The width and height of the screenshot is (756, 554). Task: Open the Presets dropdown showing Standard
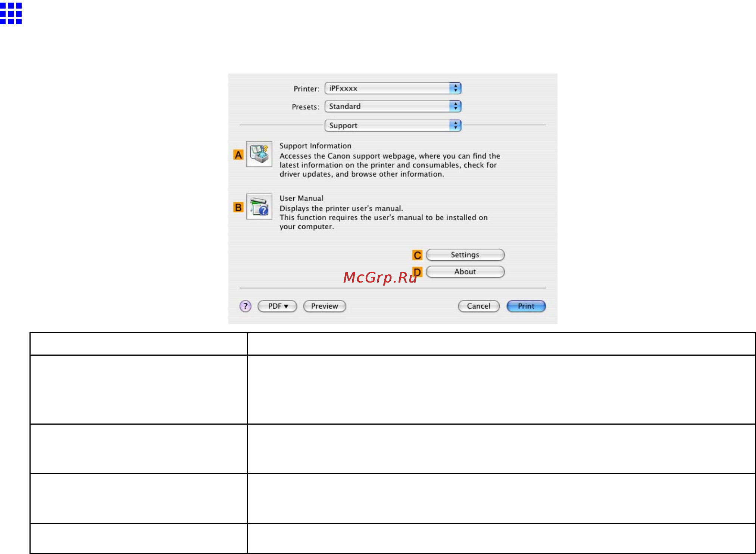[393, 106]
